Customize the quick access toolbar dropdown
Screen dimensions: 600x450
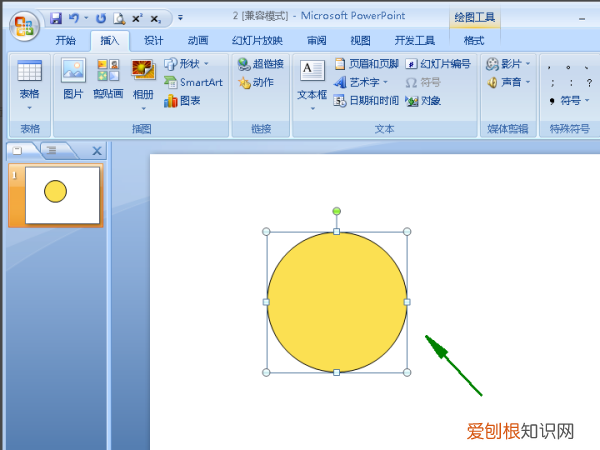pyautogui.click(x=180, y=18)
